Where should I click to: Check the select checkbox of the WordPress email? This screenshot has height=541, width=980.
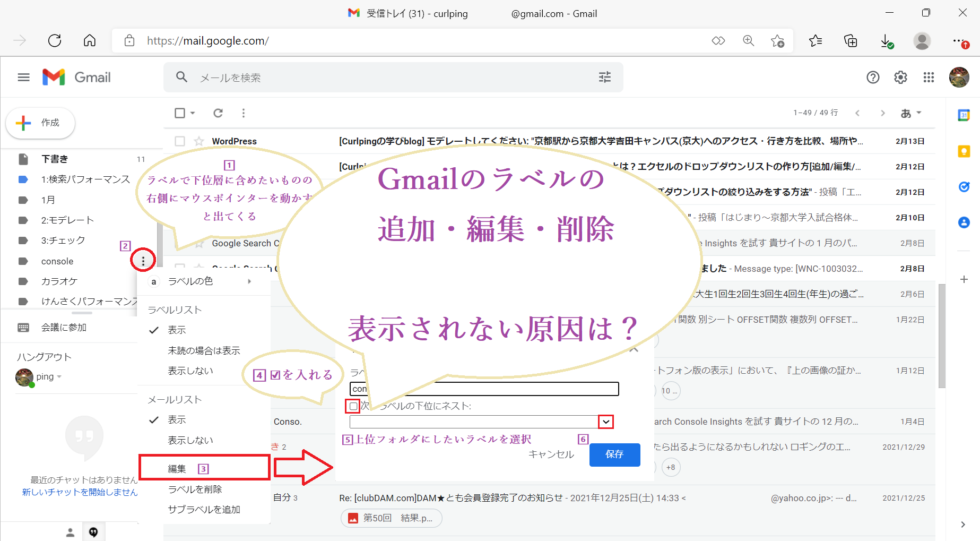click(x=179, y=141)
